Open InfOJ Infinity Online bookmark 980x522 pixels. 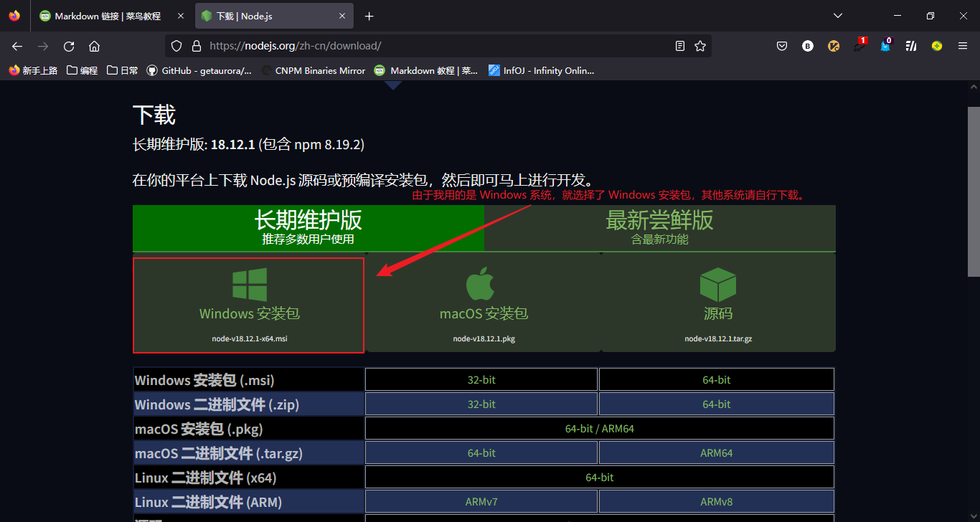coord(542,70)
